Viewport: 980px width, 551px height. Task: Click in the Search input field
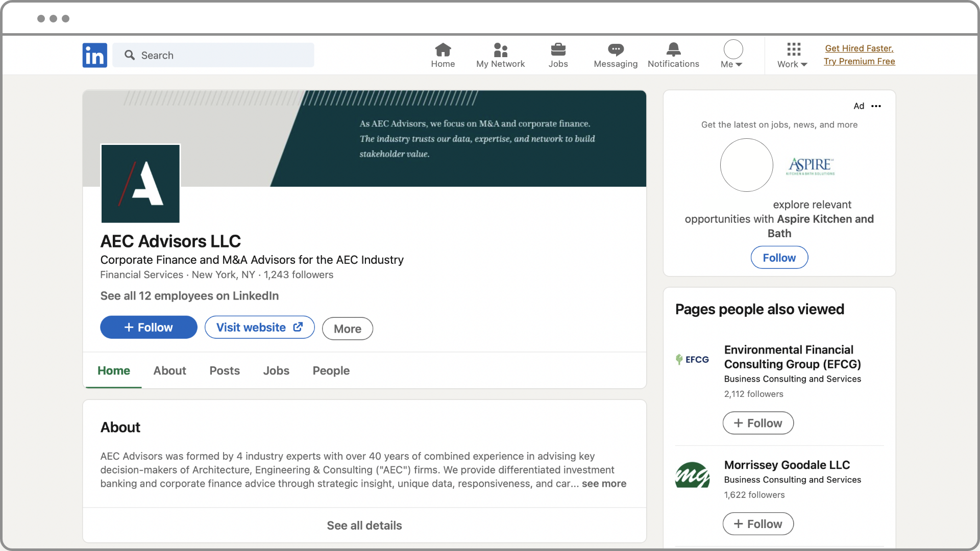tap(213, 55)
